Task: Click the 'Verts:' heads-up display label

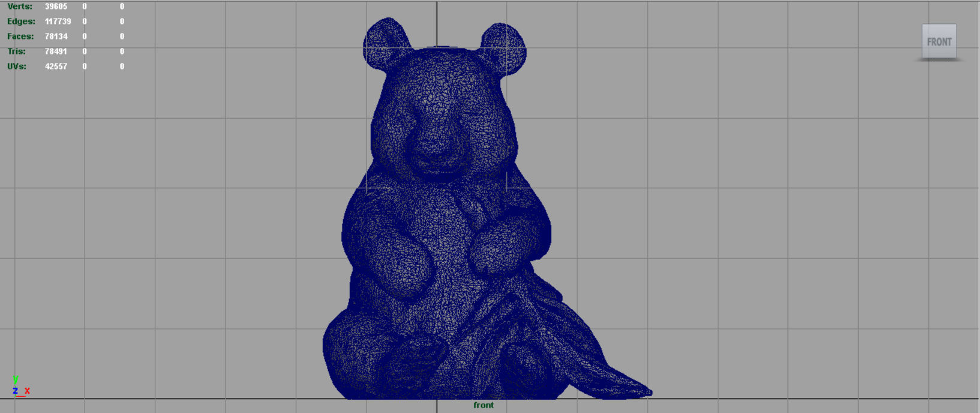Action: 20,7
